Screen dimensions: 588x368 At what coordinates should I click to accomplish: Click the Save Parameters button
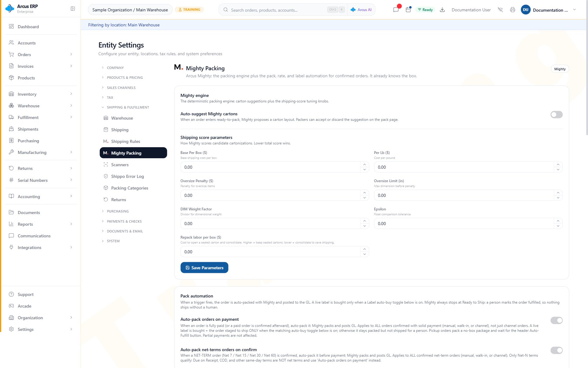click(204, 268)
